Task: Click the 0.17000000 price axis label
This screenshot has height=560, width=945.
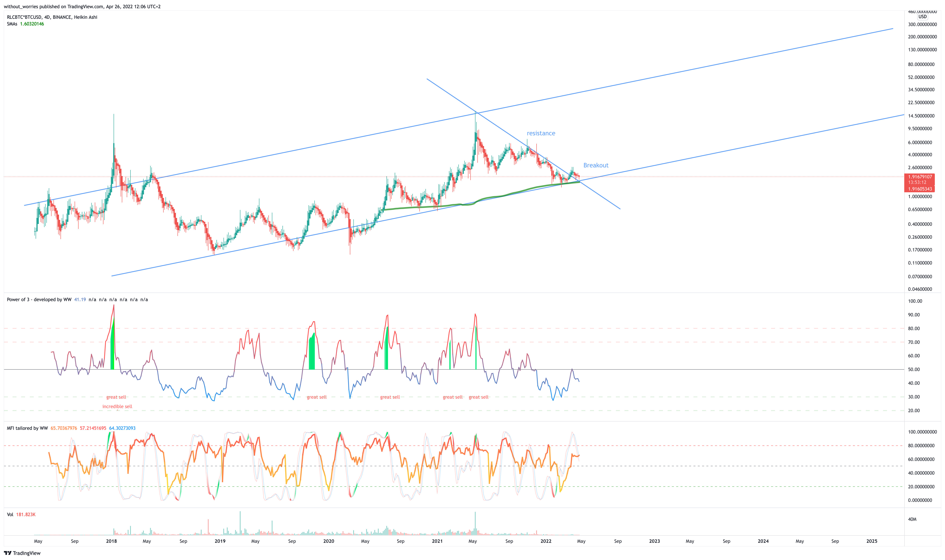Action: pos(920,250)
